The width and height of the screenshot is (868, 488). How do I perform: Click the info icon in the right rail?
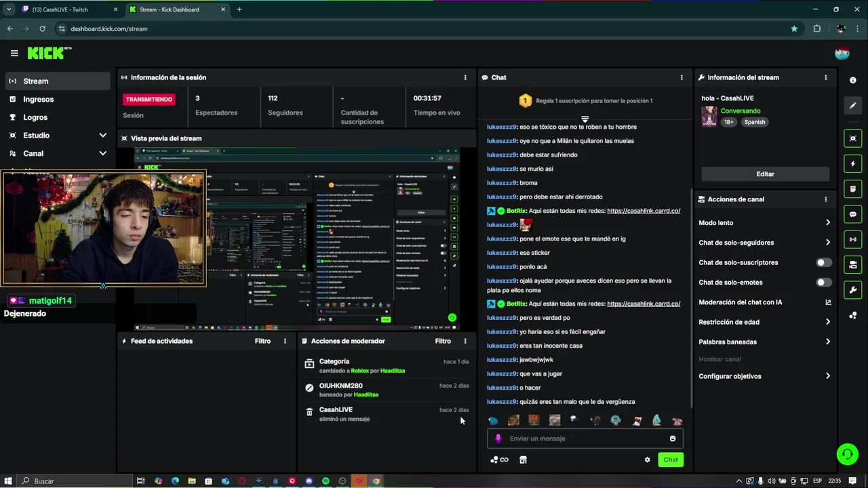(x=853, y=80)
